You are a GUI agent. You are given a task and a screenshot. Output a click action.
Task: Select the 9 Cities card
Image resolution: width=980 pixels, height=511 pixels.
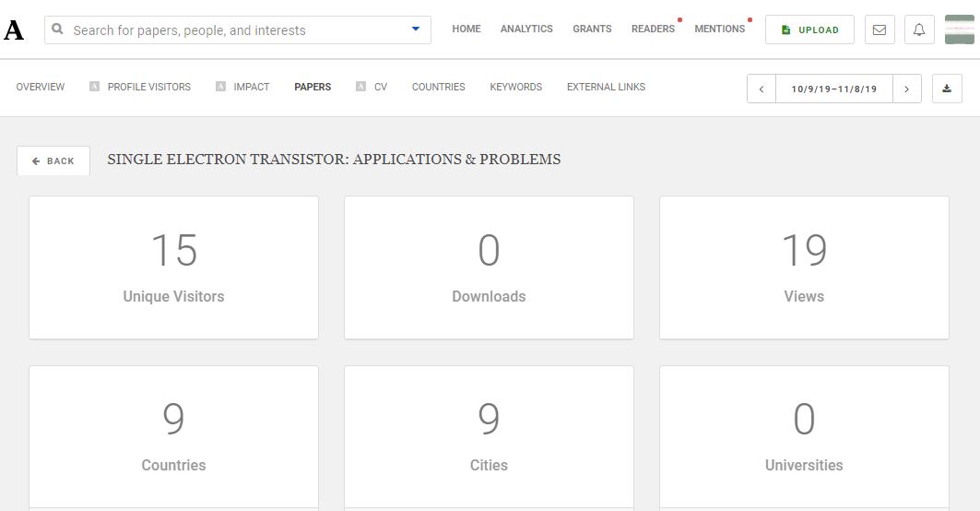click(x=489, y=438)
